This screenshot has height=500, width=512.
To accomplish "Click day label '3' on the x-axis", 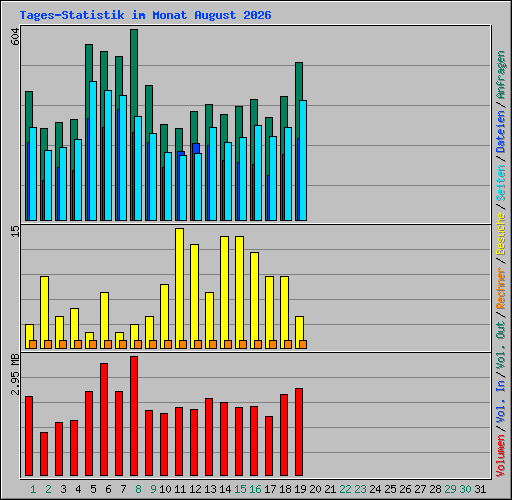I will (63, 489).
